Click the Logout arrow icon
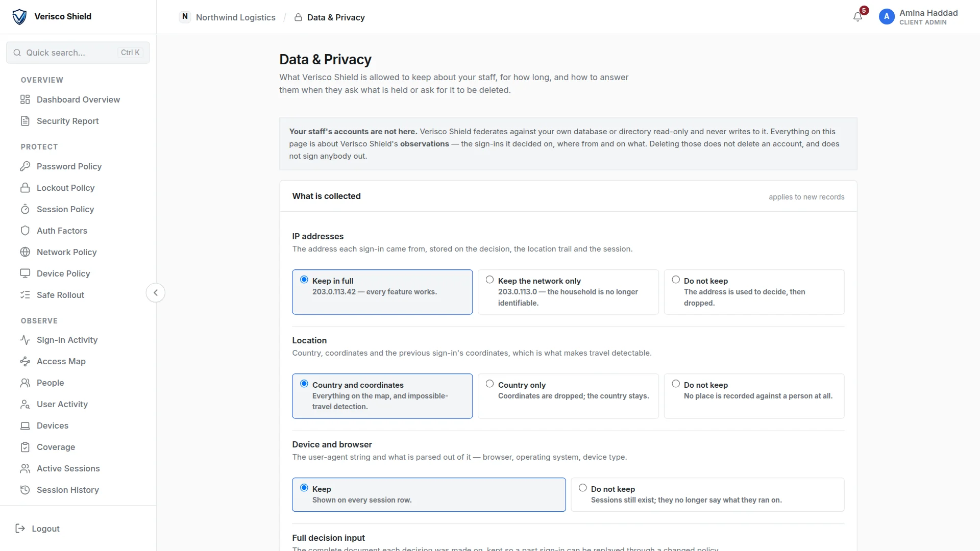 pyautogui.click(x=20, y=529)
